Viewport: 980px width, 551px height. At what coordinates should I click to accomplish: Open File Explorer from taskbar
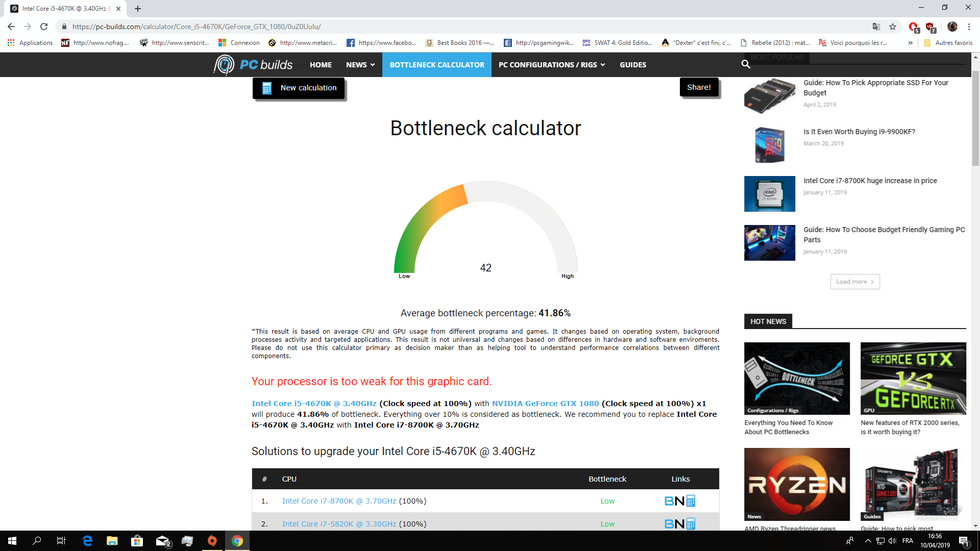point(112,541)
